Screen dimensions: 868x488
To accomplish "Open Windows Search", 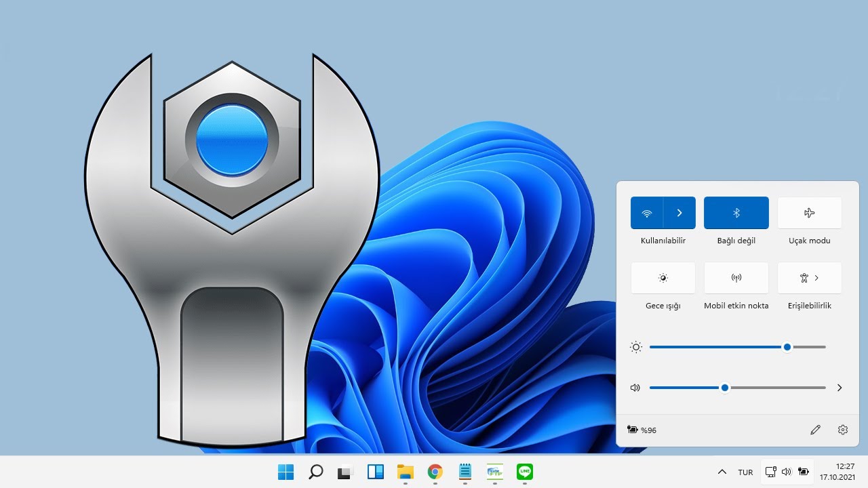I will (x=315, y=472).
